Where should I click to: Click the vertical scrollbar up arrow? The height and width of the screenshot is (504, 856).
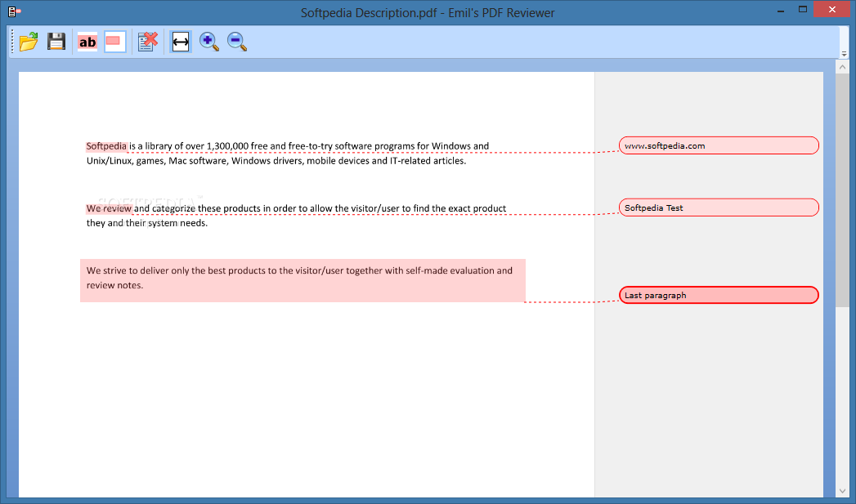(842, 67)
